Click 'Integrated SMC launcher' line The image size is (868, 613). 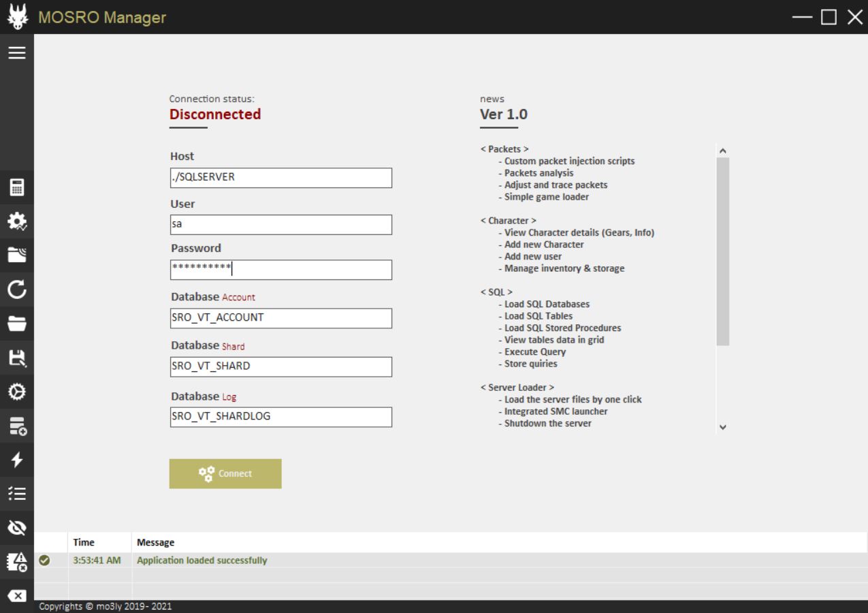pos(553,411)
